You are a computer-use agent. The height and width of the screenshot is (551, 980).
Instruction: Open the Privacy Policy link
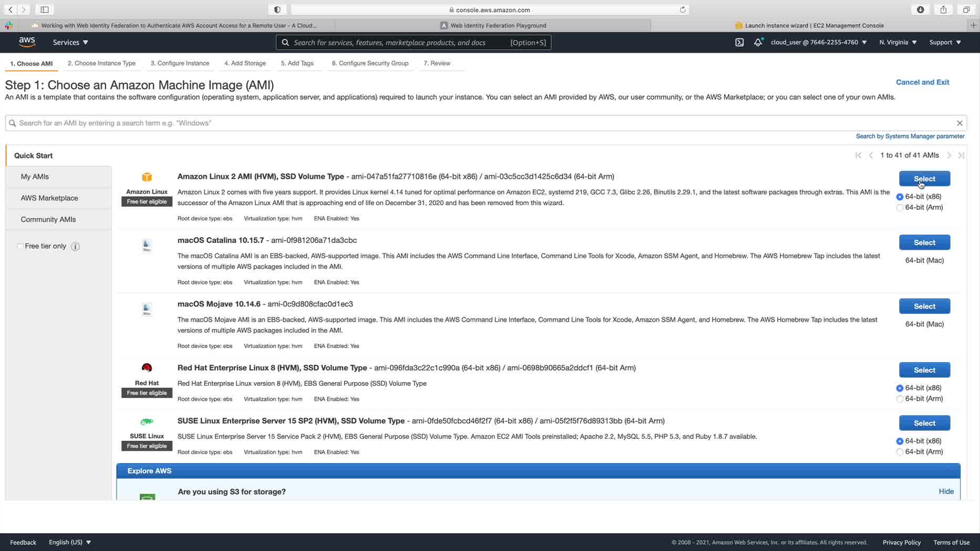tap(901, 542)
